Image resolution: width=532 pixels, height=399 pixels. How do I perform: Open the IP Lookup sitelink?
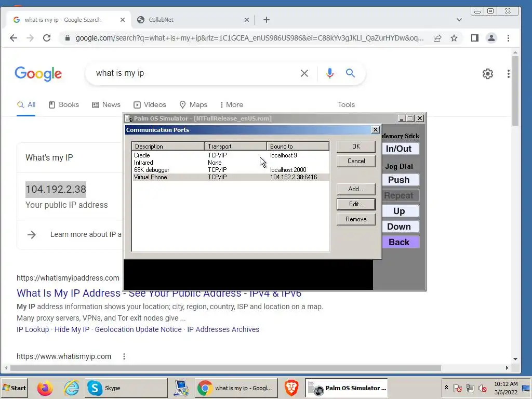pyautogui.click(x=33, y=329)
